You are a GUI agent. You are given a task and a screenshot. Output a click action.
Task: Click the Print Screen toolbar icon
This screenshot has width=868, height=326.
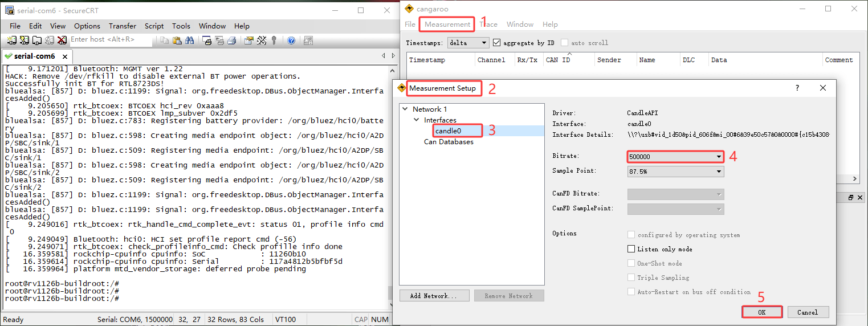point(207,40)
